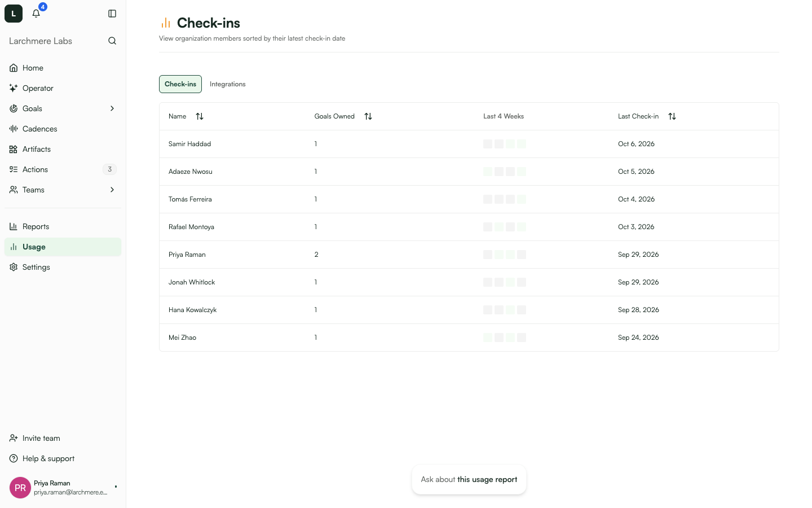
Task: Click the Cadences waveform icon
Action: 14,129
